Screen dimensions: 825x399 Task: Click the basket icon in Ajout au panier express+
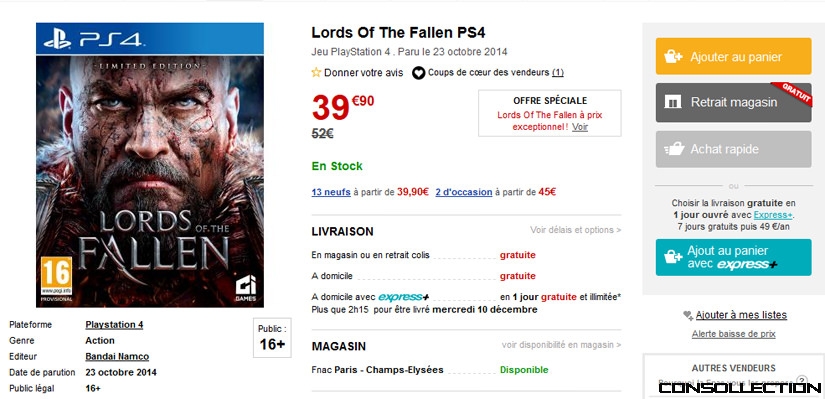[673, 257]
